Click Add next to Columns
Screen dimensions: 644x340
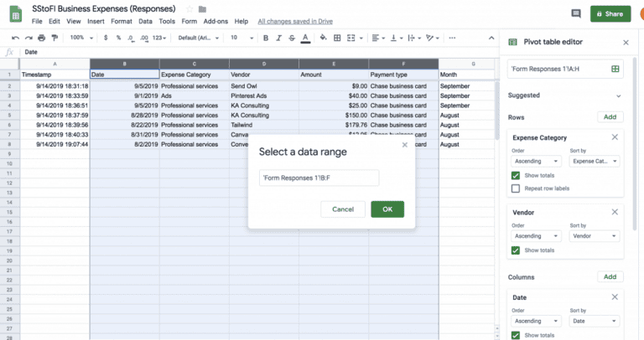(x=610, y=277)
